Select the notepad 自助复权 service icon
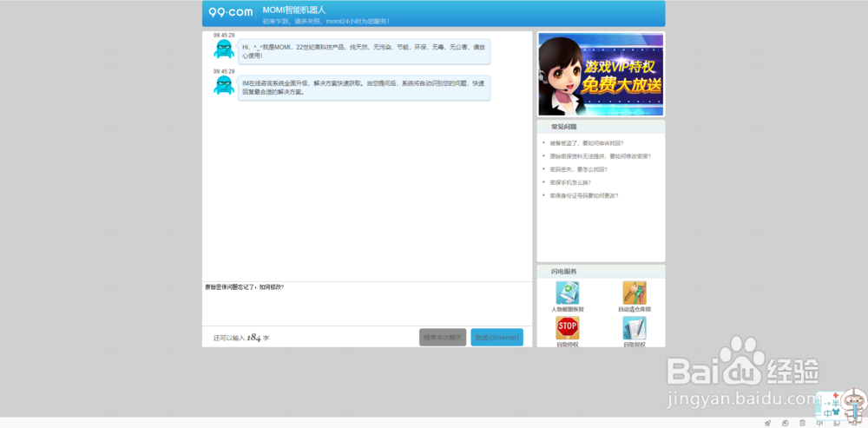The image size is (868, 428). 635,328
